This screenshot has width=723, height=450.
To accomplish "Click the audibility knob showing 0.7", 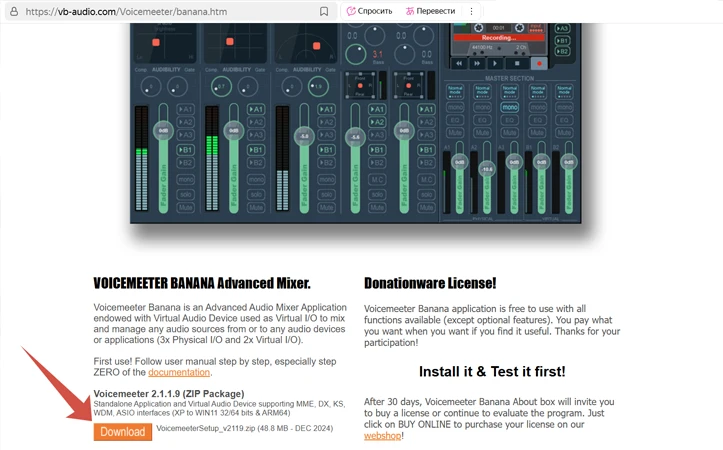I will coord(221,86).
